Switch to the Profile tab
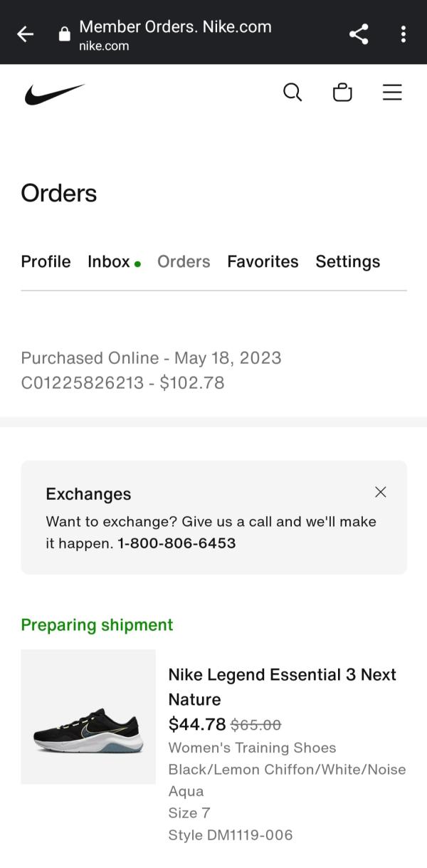This screenshot has height=868, width=427. tap(46, 261)
